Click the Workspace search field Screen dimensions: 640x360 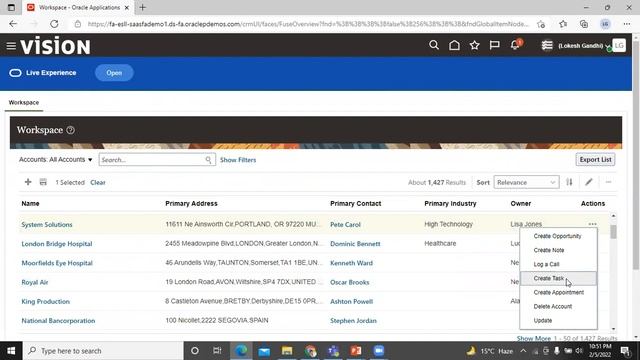(157, 160)
